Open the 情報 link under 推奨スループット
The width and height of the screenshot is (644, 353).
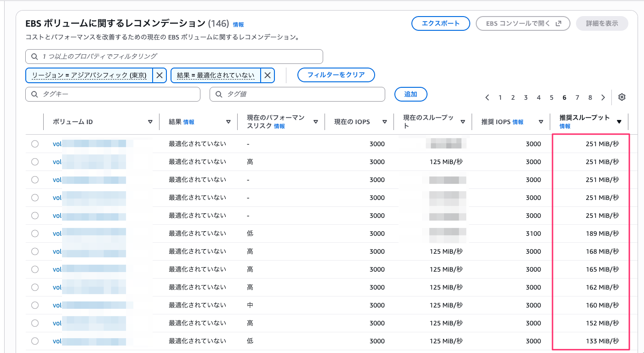[x=565, y=126]
